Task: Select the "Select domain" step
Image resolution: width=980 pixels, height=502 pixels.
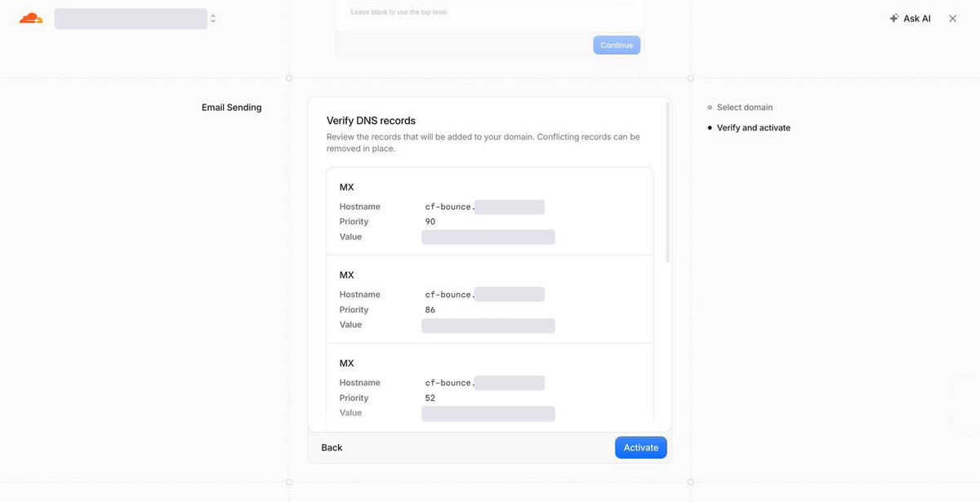Action: click(x=745, y=107)
